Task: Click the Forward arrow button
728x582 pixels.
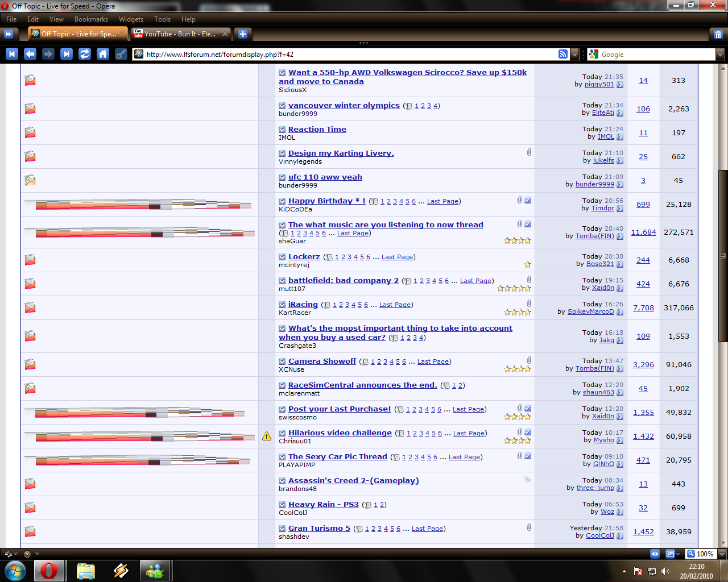Action: (48, 54)
